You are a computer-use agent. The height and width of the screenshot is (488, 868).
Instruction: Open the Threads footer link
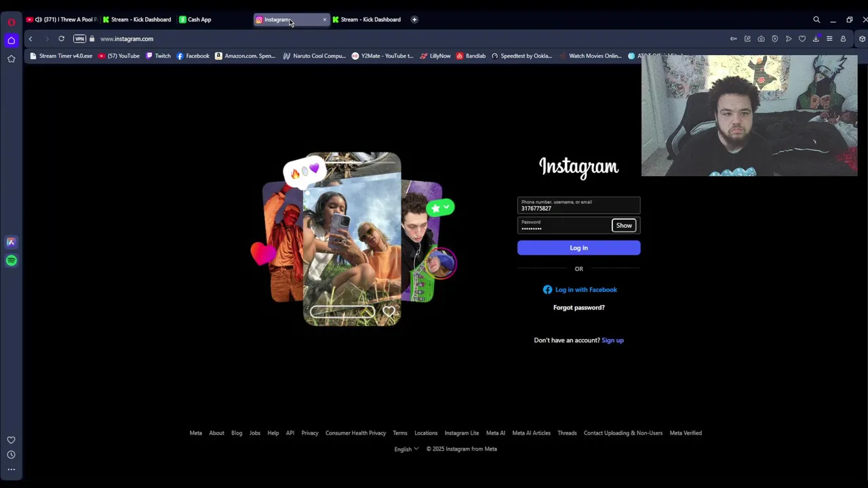[567, 433]
